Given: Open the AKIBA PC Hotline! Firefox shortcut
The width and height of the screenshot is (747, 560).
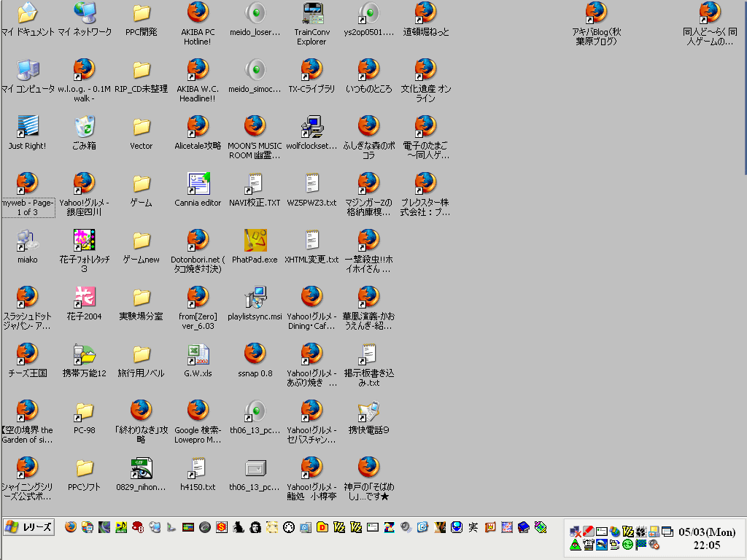Looking at the screenshot, I should point(198,13).
